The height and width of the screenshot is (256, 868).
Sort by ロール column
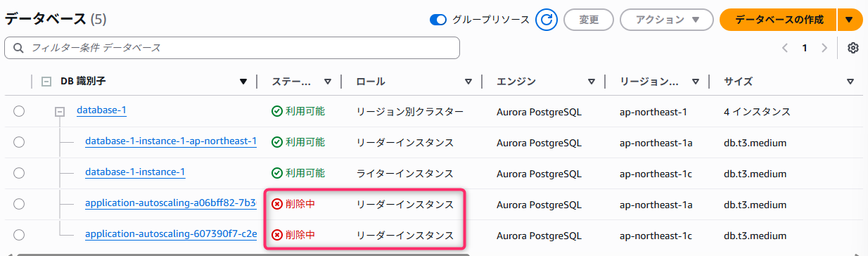468,82
